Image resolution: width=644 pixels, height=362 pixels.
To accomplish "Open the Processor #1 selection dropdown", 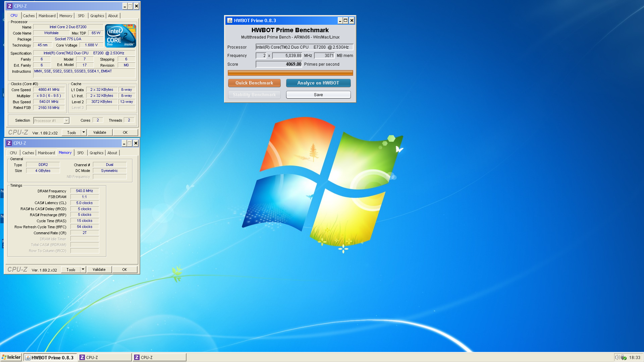I will (x=51, y=121).
